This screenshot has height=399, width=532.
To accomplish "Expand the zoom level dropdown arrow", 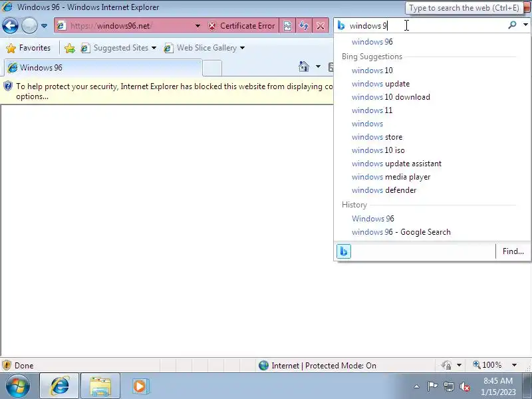I will coord(514,365).
